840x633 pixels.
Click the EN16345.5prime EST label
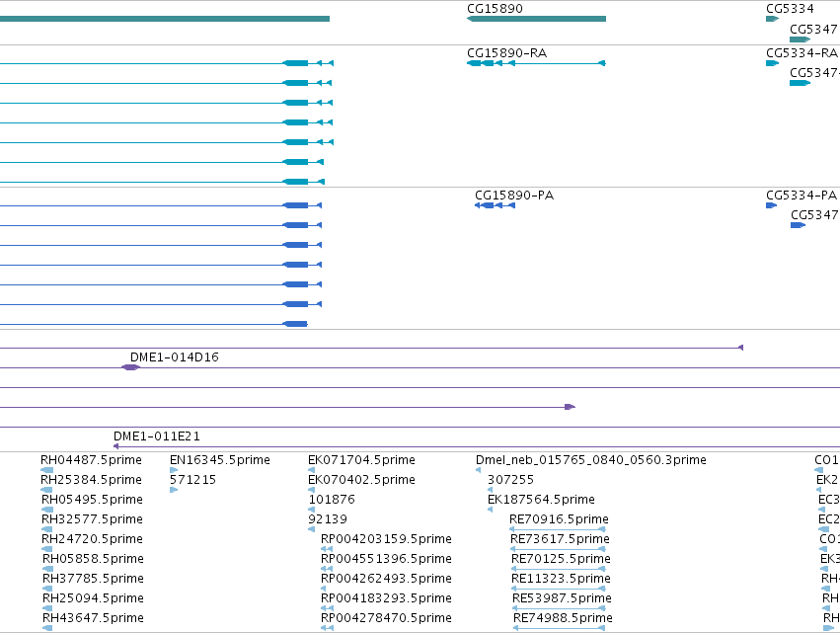coord(220,460)
